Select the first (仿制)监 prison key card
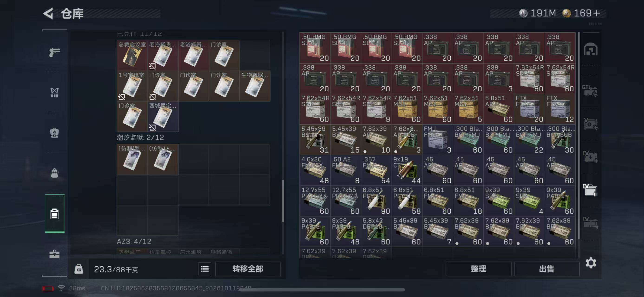Viewport: 644px width, 297px height. coord(132,159)
